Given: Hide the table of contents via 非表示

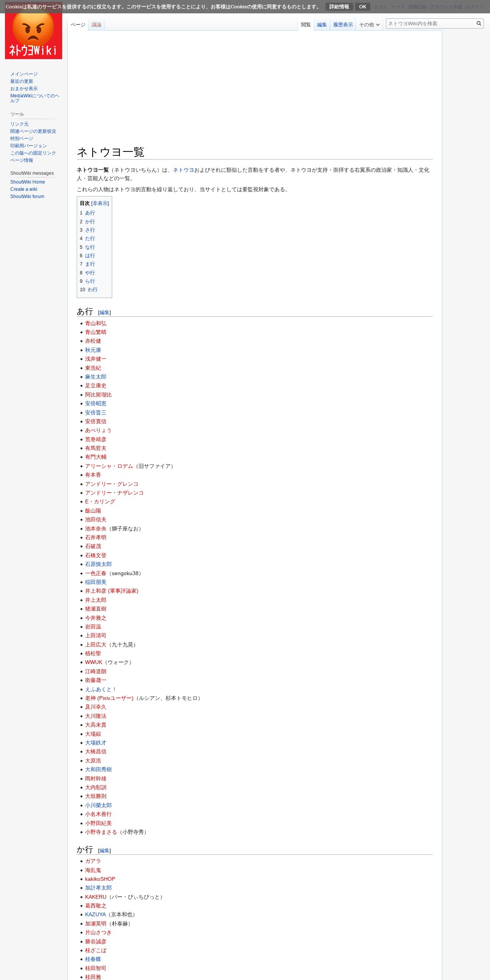Looking at the screenshot, I should pyautogui.click(x=100, y=203).
